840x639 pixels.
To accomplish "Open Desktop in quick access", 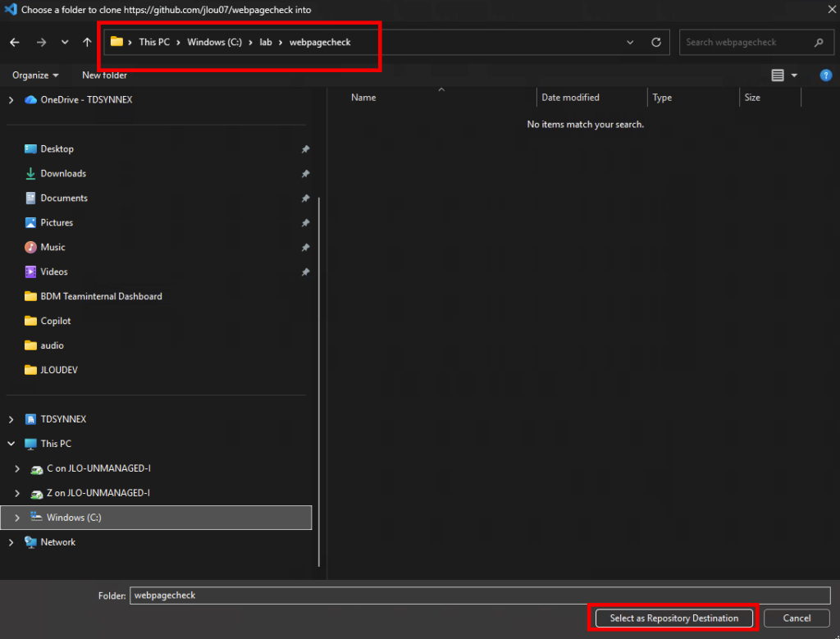I will [57, 149].
